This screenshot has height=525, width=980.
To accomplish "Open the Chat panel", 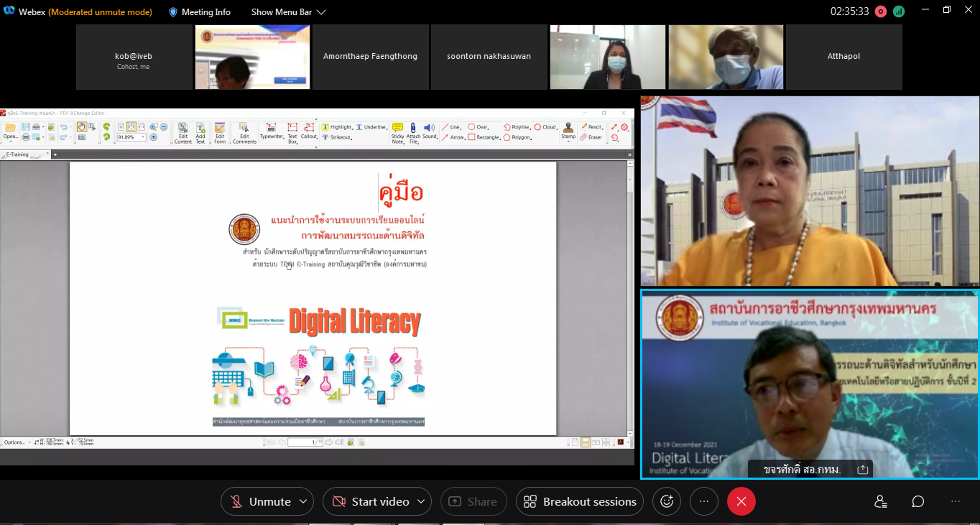I will [917, 501].
